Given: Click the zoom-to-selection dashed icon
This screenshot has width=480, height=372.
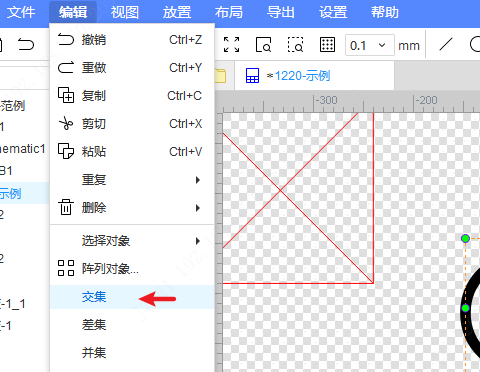Looking at the screenshot, I should (x=295, y=45).
